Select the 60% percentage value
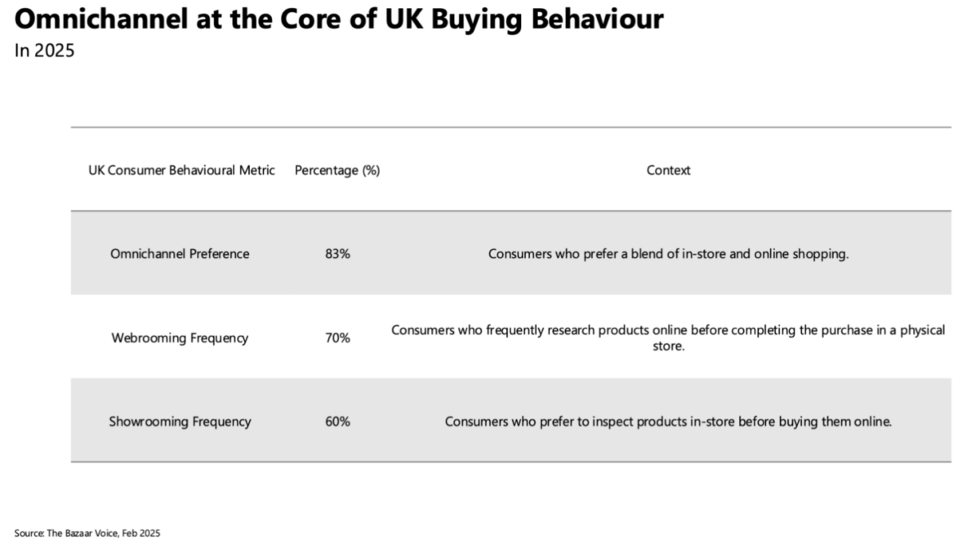 tap(337, 422)
